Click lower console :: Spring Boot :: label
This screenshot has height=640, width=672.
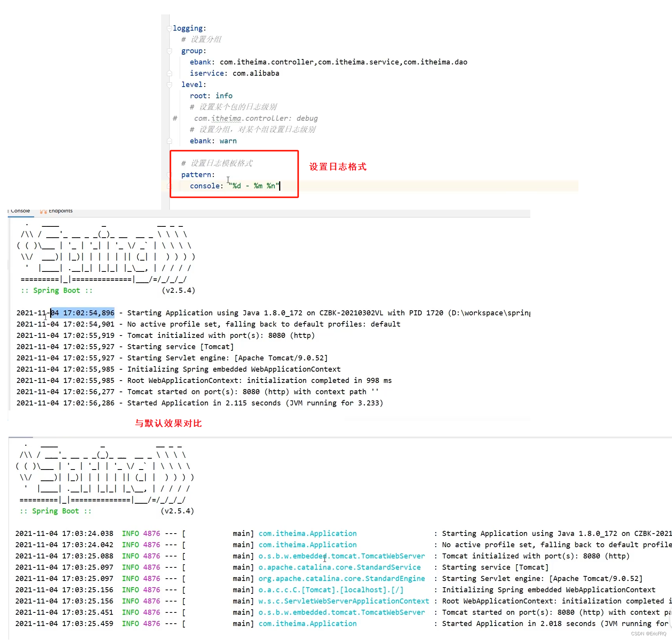[x=56, y=511]
